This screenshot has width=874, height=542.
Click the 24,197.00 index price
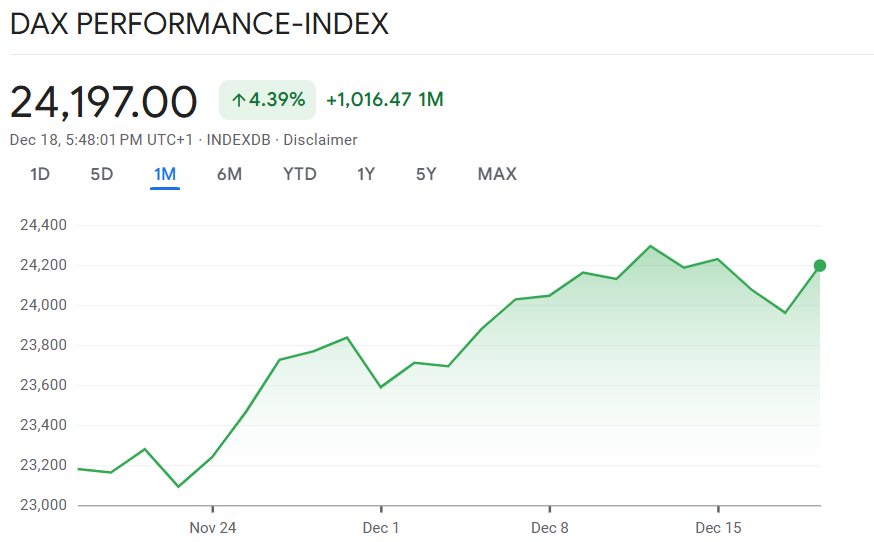click(104, 102)
